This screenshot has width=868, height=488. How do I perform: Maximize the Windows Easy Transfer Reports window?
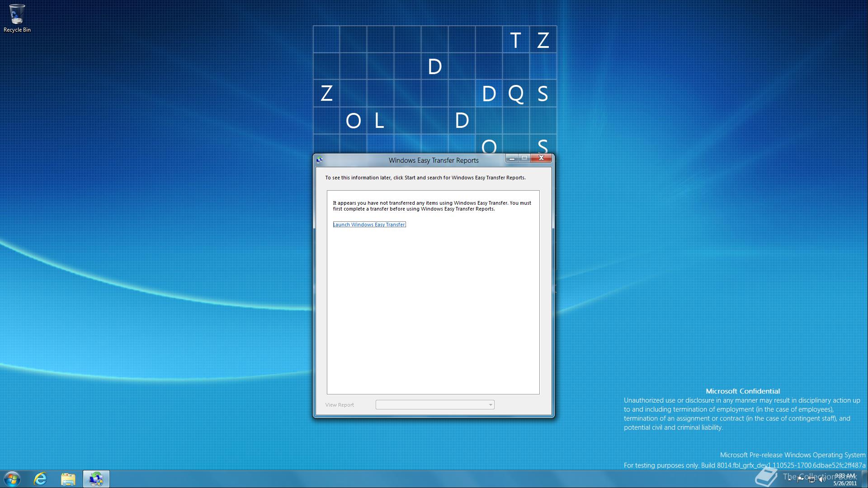point(524,158)
